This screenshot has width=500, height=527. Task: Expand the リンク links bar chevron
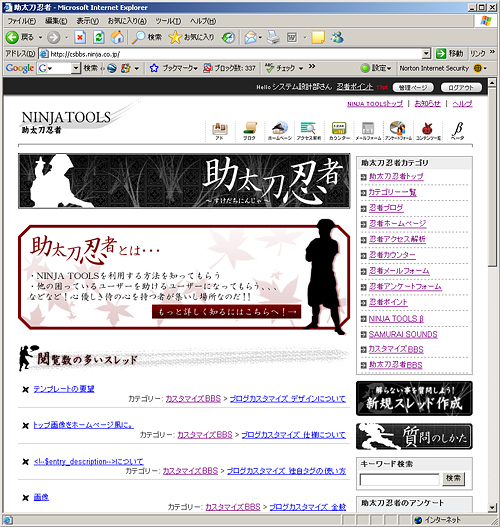492,52
